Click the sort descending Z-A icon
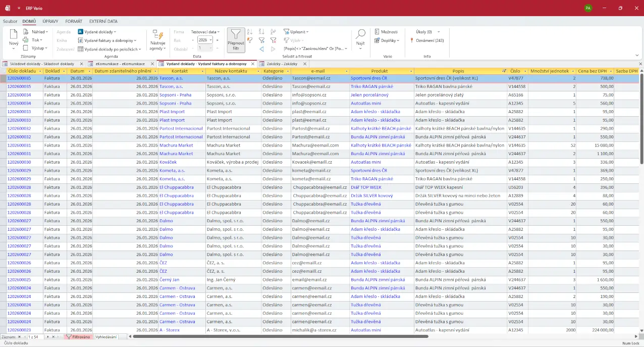Image resolution: width=644 pixels, height=347 pixels. click(x=261, y=32)
